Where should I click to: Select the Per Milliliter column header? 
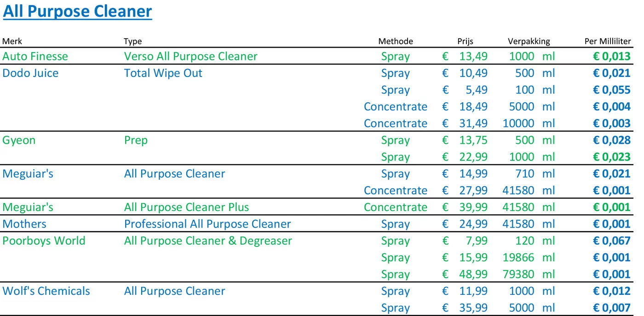[608, 41]
